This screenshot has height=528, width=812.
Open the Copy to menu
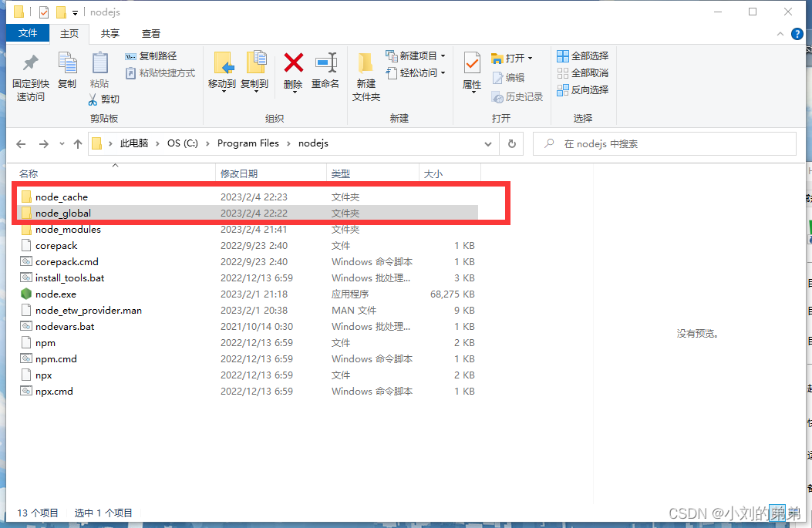[254, 72]
